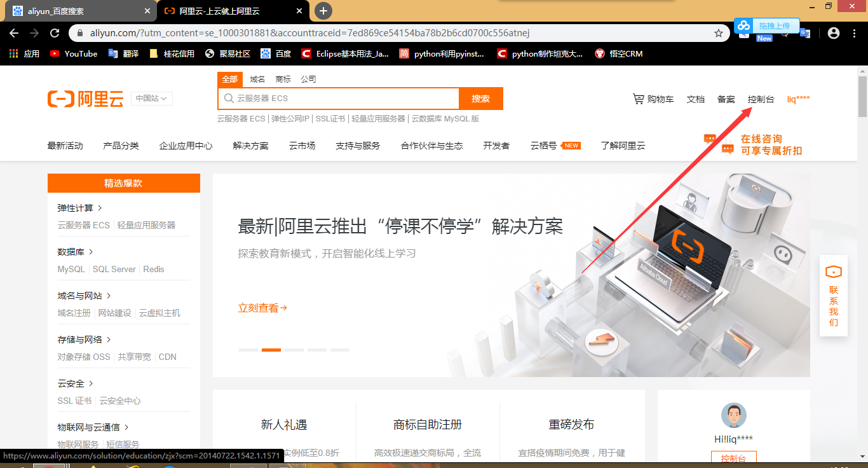Click the browser address bar URL
Image resolution: width=868 pixels, height=468 pixels.
point(310,33)
